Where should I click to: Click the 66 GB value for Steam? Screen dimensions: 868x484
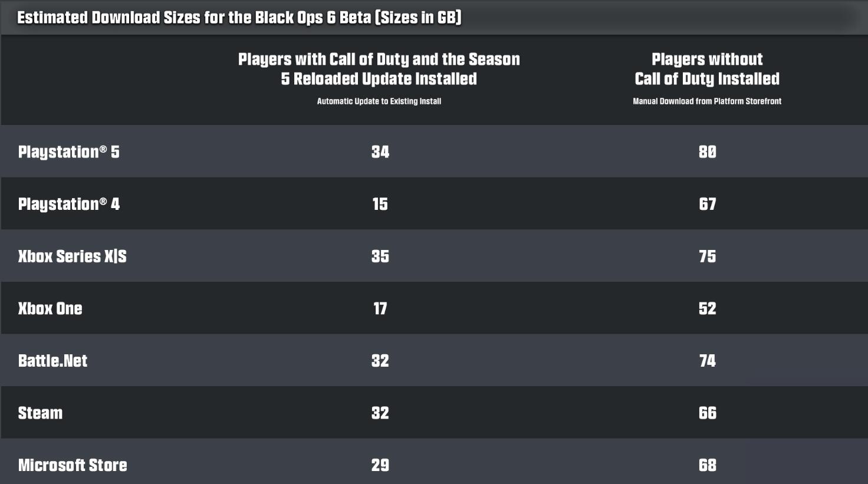click(x=707, y=413)
